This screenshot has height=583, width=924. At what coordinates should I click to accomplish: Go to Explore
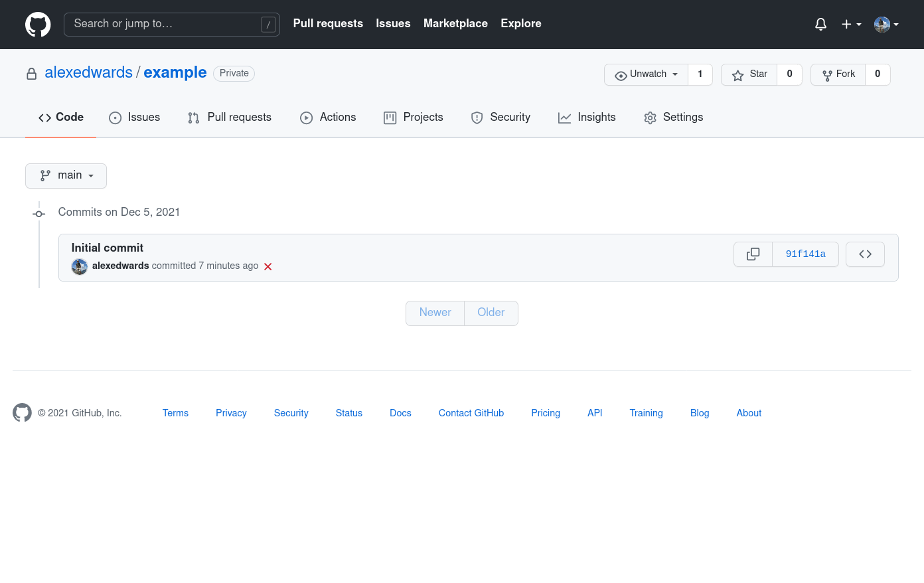pyautogui.click(x=521, y=23)
